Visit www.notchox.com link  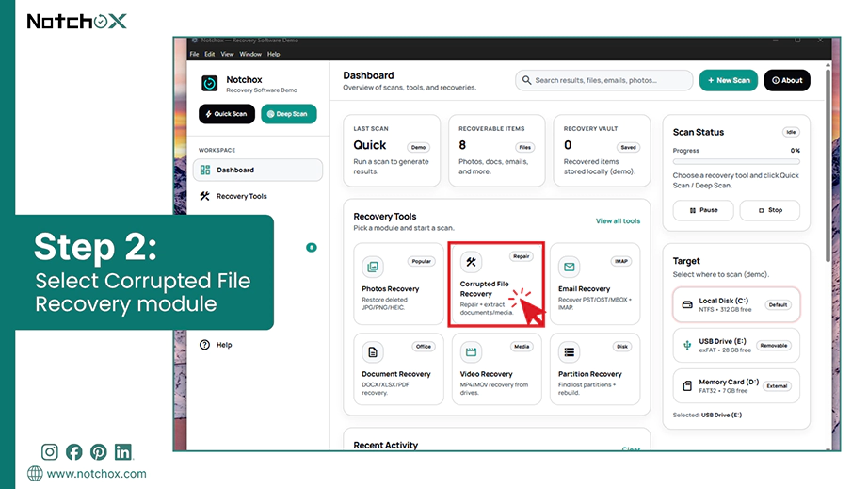click(x=97, y=474)
